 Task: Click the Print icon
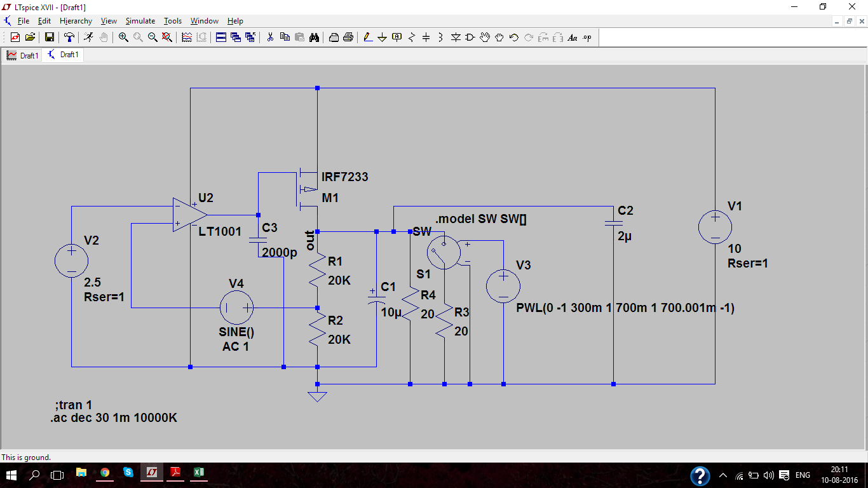click(348, 37)
